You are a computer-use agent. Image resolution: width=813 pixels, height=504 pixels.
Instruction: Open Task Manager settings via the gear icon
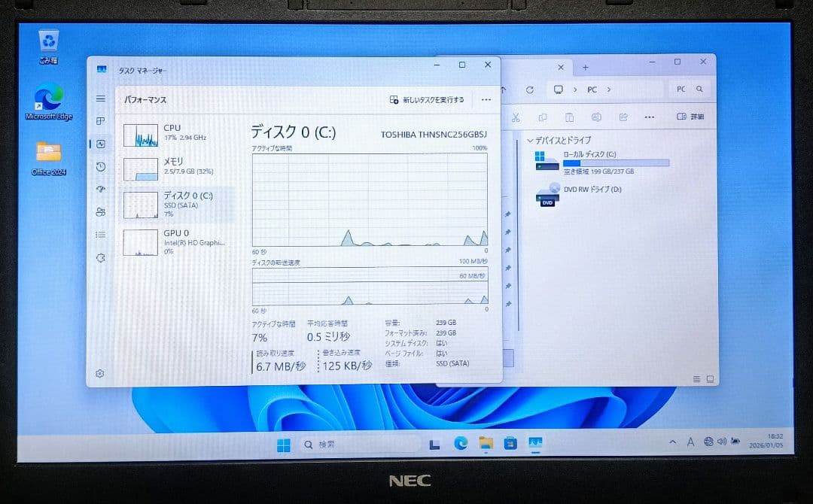coord(99,373)
